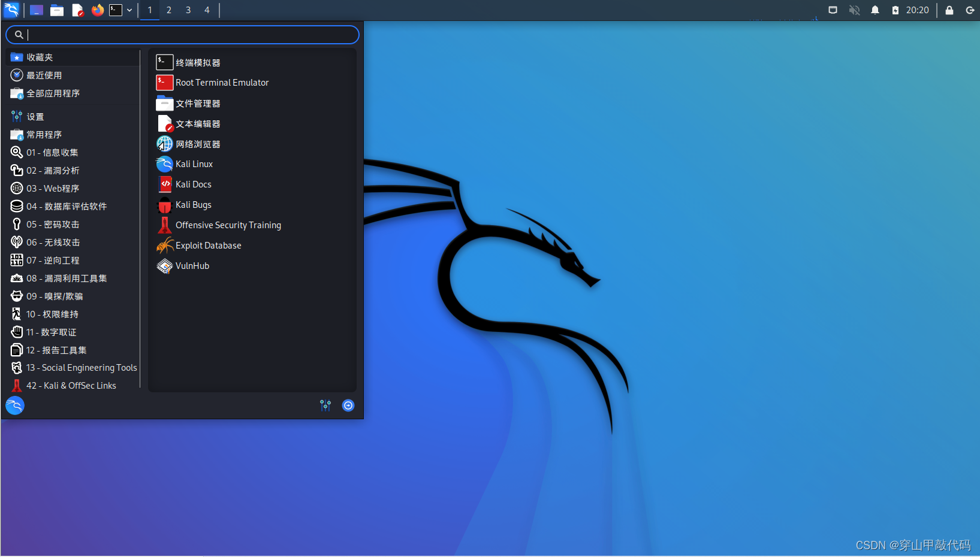980x557 pixels.
Task: Open Firefox from the top panel
Action: tap(98, 10)
